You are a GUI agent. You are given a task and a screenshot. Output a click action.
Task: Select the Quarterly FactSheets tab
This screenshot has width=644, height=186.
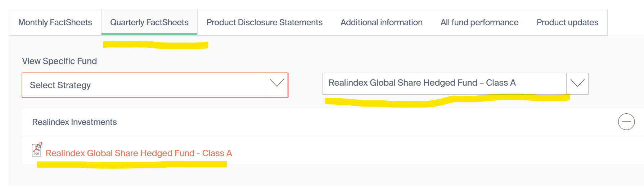tap(149, 22)
